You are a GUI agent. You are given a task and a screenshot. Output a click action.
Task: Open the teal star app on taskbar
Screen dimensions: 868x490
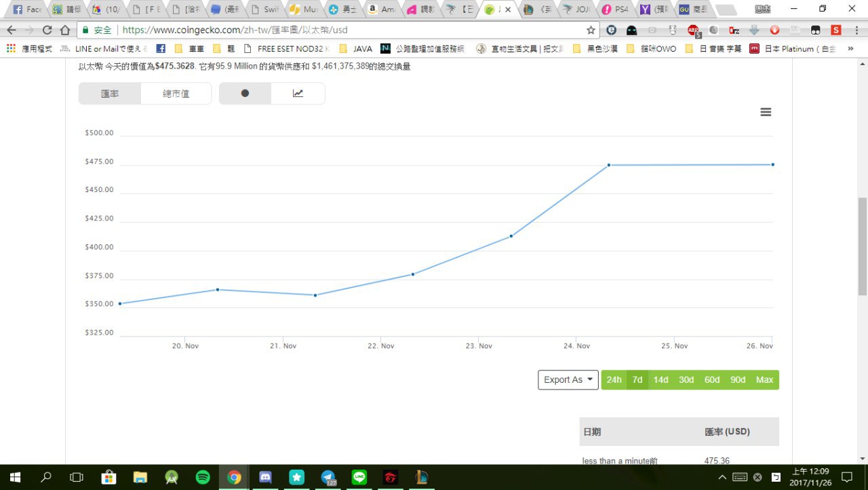click(296, 477)
